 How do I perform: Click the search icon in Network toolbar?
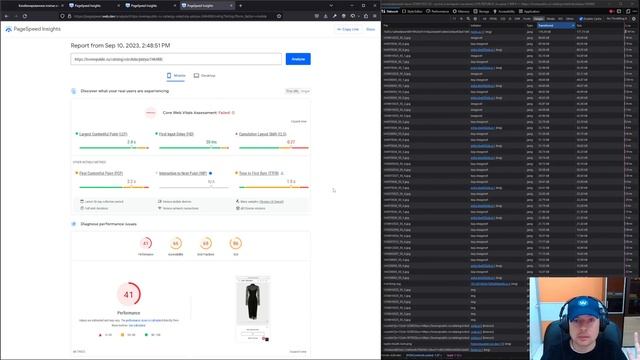pyautogui.click(x=468, y=19)
